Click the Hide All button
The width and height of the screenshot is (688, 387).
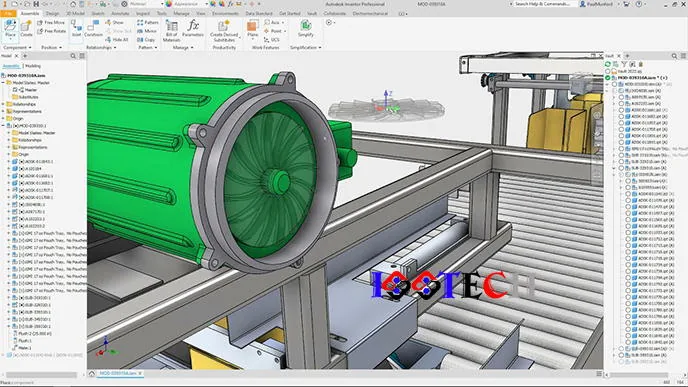point(117,39)
